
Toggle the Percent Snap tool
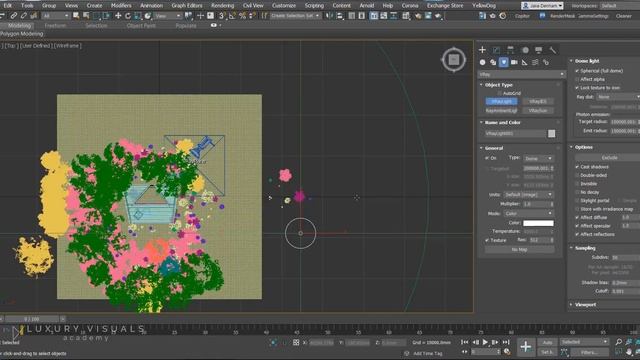(x=242, y=16)
